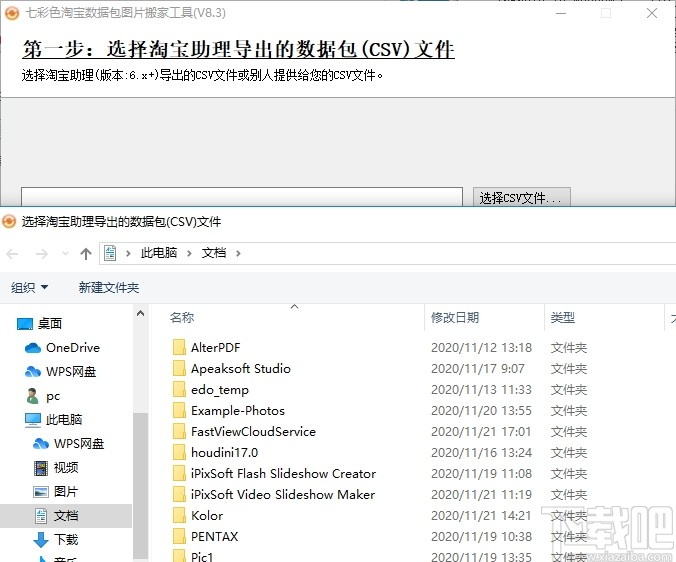Select edo_temp folder icon
Screen dimensions: 676x562
point(179,390)
